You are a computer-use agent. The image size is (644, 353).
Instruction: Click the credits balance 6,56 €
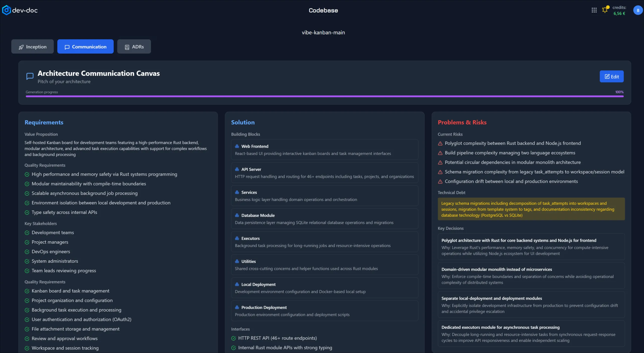point(619,14)
